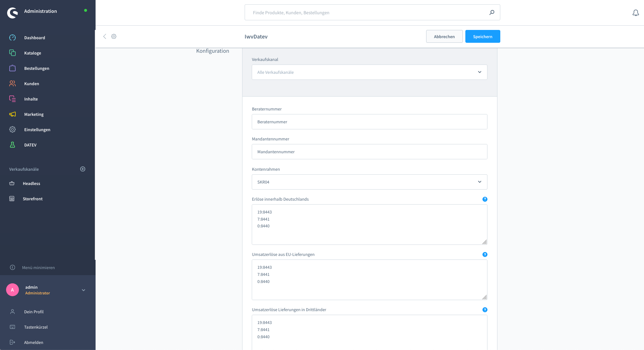The height and width of the screenshot is (350, 644).
Task: Expand the admin user menu
Action: click(83, 290)
